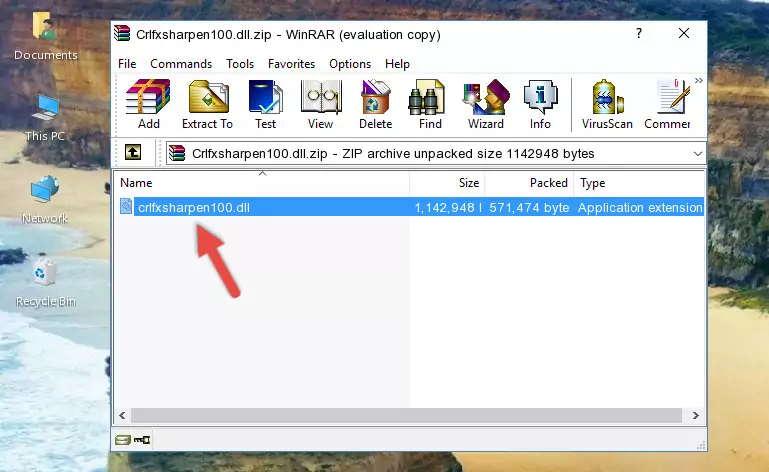Click the Application extension type cell
Screen dimensions: 769x472
(x=640, y=208)
